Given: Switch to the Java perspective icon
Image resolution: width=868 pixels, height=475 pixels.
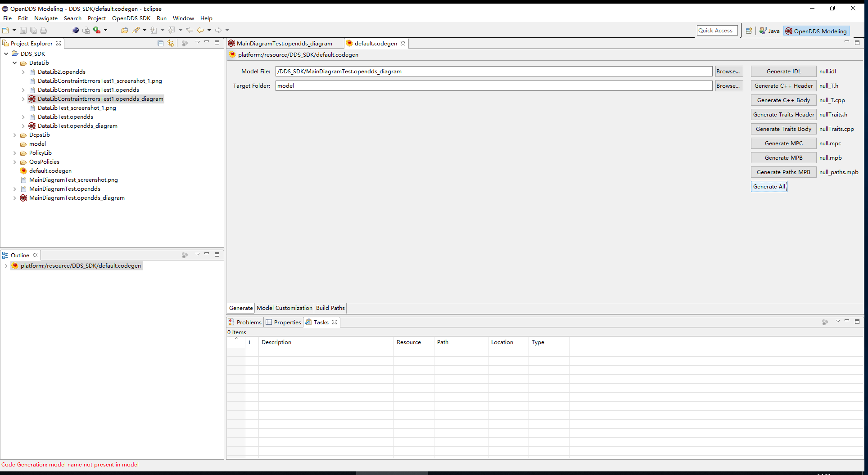Looking at the screenshot, I should point(769,31).
